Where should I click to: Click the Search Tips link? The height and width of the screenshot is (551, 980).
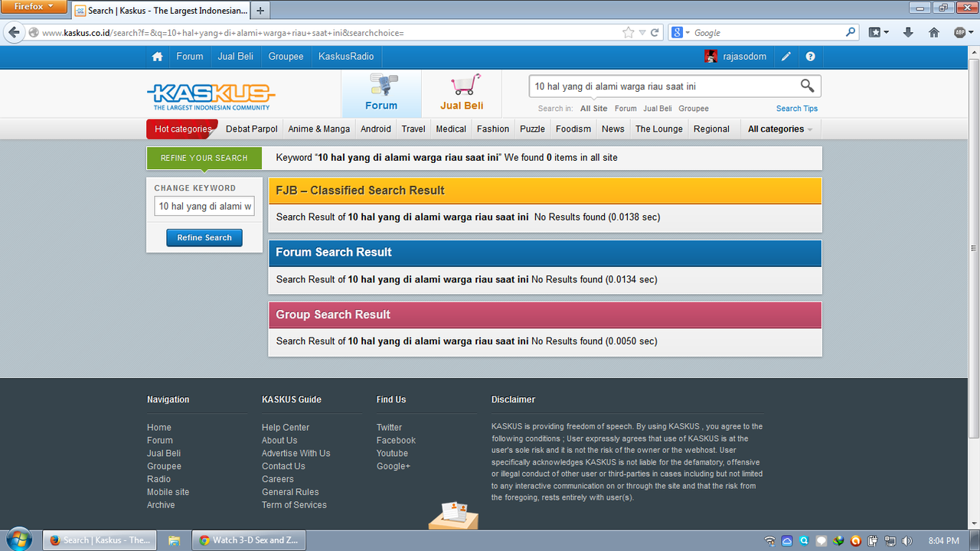pyautogui.click(x=797, y=109)
